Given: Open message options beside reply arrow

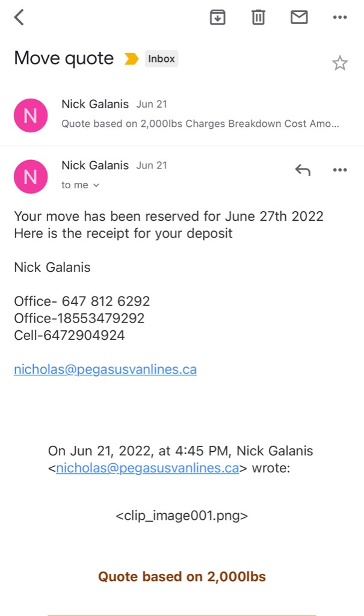Looking at the screenshot, I should coord(340,170).
